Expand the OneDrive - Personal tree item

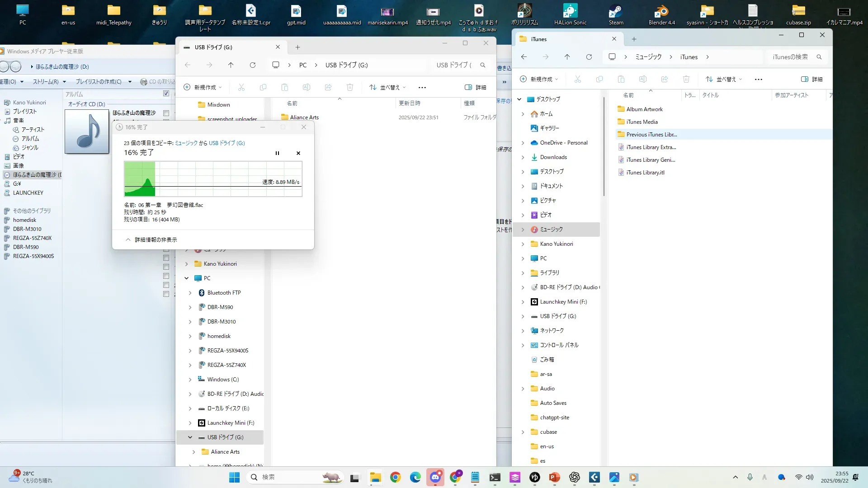tap(523, 143)
